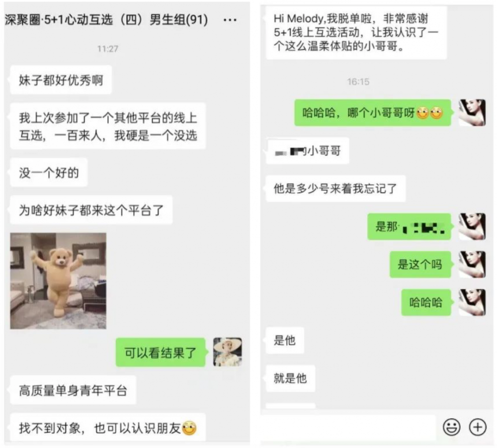Tap the '高质量单身青年平台' message
This screenshot has height=448, width=497.
pyautogui.click(x=73, y=390)
